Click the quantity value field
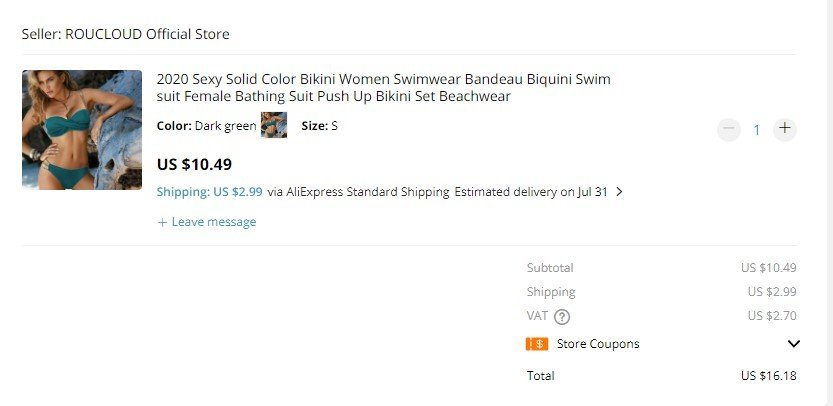This screenshot has width=833, height=406. click(x=757, y=129)
